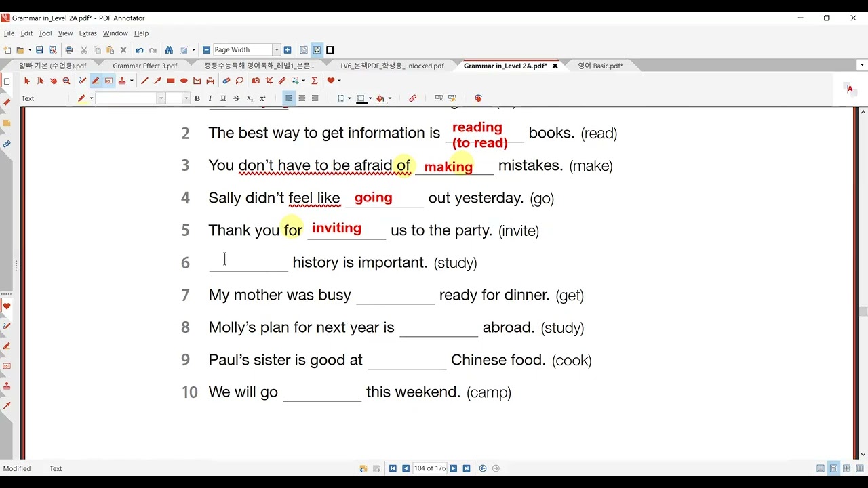The image size is (868, 488).
Task: Open the font size dropdown
Action: point(187,98)
